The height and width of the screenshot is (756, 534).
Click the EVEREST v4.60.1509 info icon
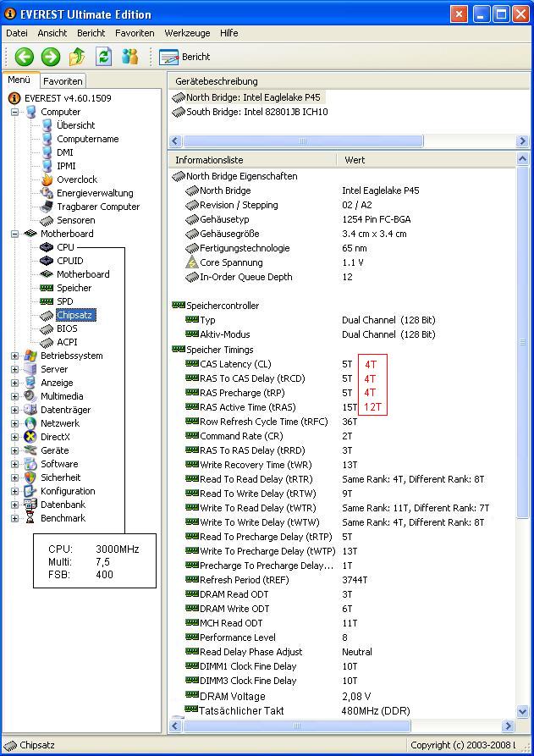click(15, 98)
